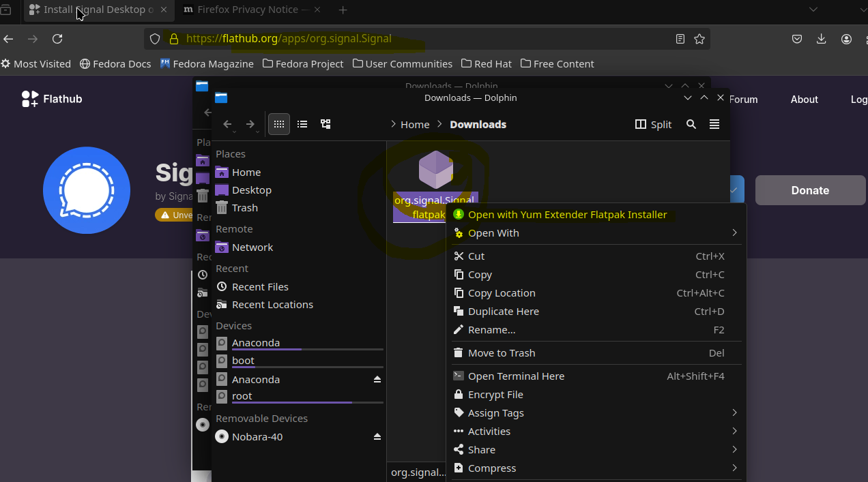This screenshot has width=868, height=482.
Task: Click the Firefox back arrow
Action: click(x=8, y=39)
